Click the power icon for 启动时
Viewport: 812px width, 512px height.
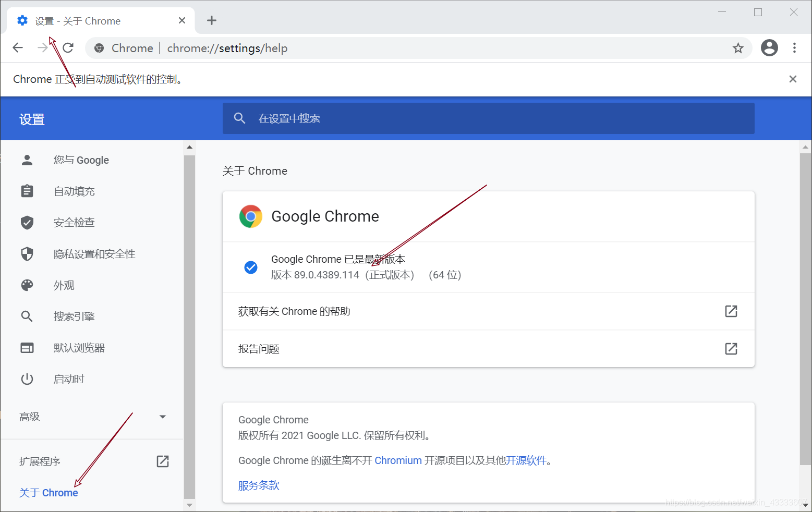click(x=27, y=379)
